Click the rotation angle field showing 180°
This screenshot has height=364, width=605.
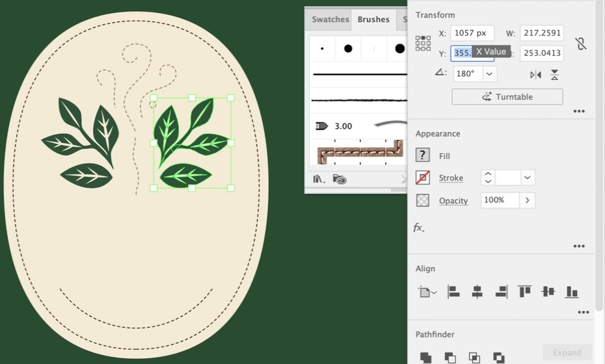[468, 73]
